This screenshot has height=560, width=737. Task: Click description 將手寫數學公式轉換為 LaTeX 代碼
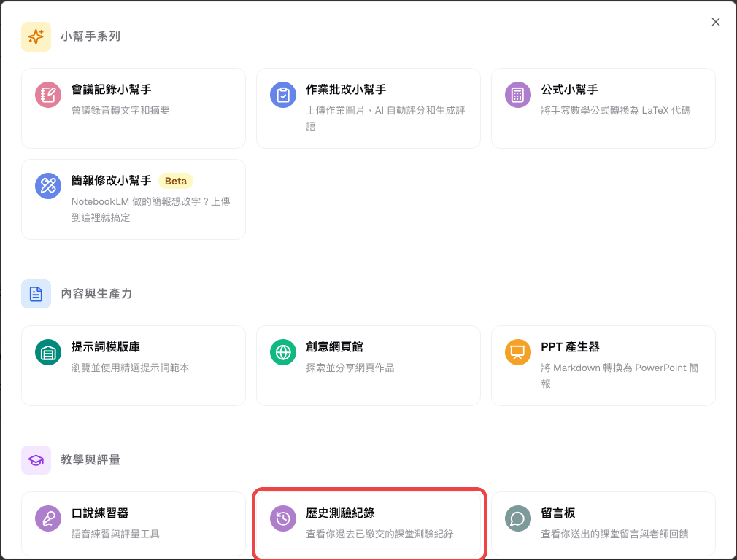point(616,110)
